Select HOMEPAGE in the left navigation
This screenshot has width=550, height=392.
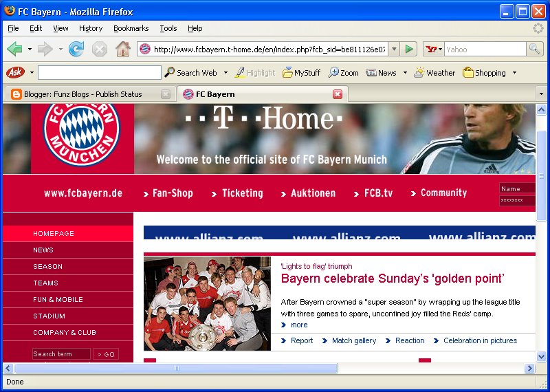(x=68, y=233)
